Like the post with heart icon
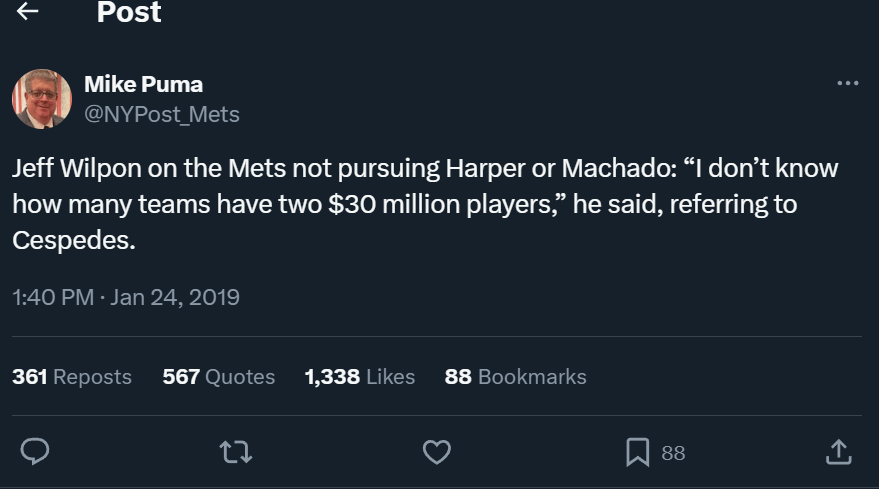 pos(437,453)
